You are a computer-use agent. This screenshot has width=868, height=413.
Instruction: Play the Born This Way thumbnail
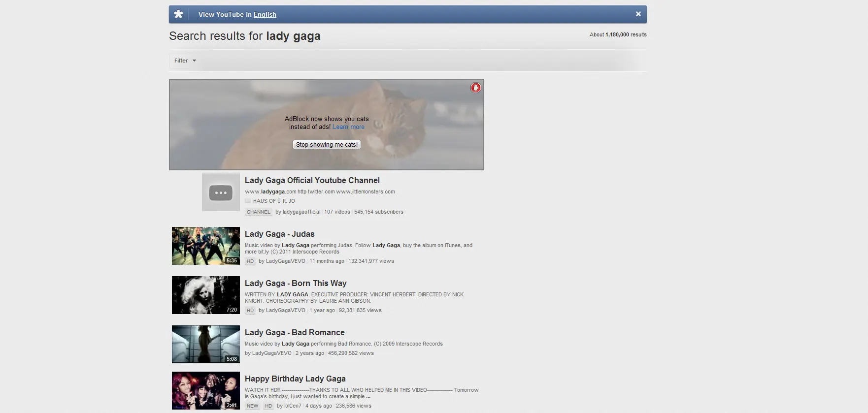click(206, 295)
